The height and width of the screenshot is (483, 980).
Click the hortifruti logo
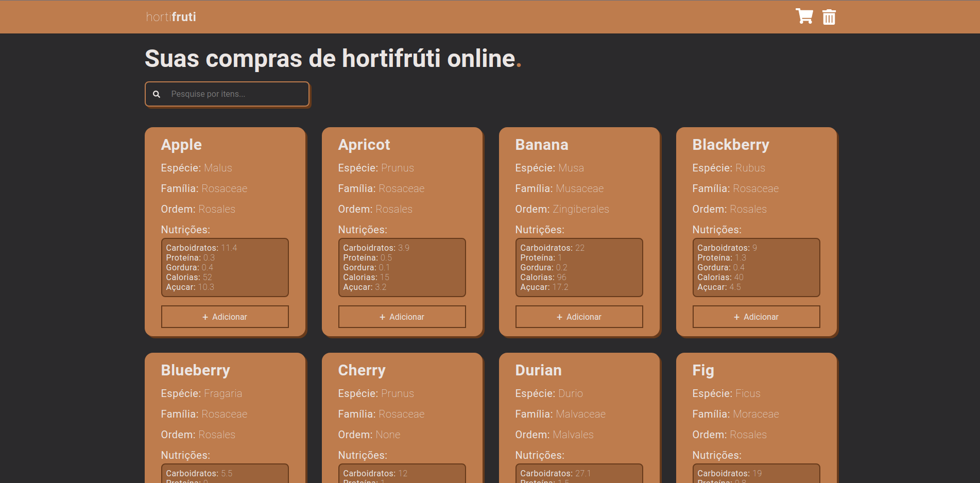click(171, 17)
